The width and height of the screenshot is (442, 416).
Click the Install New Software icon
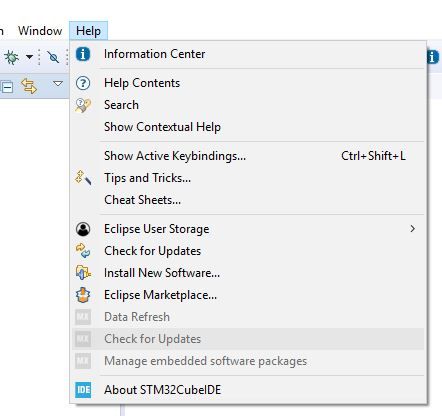point(83,273)
